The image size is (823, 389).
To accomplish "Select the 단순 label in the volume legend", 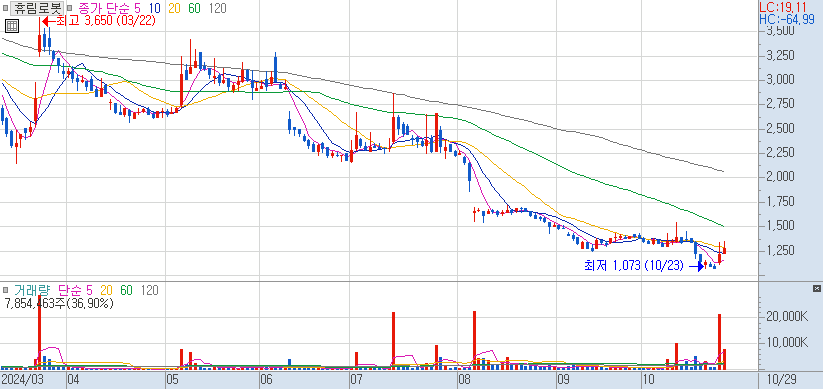I will [69, 290].
